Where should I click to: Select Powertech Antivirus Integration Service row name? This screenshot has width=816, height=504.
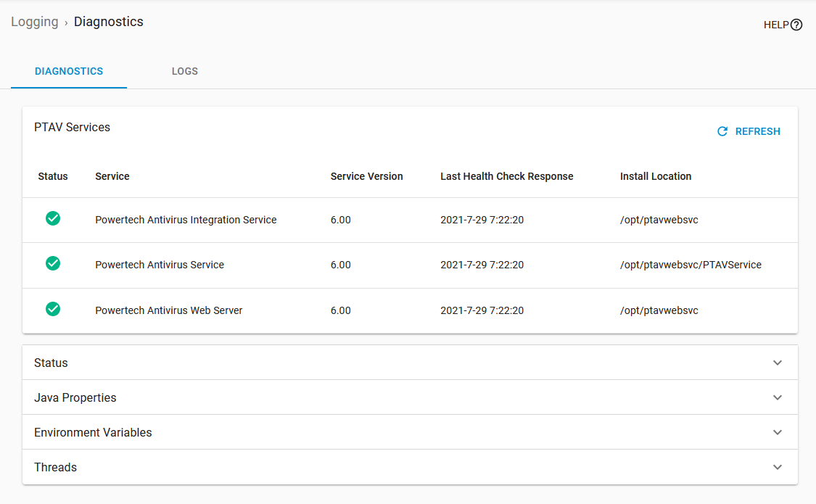click(x=186, y=220)
